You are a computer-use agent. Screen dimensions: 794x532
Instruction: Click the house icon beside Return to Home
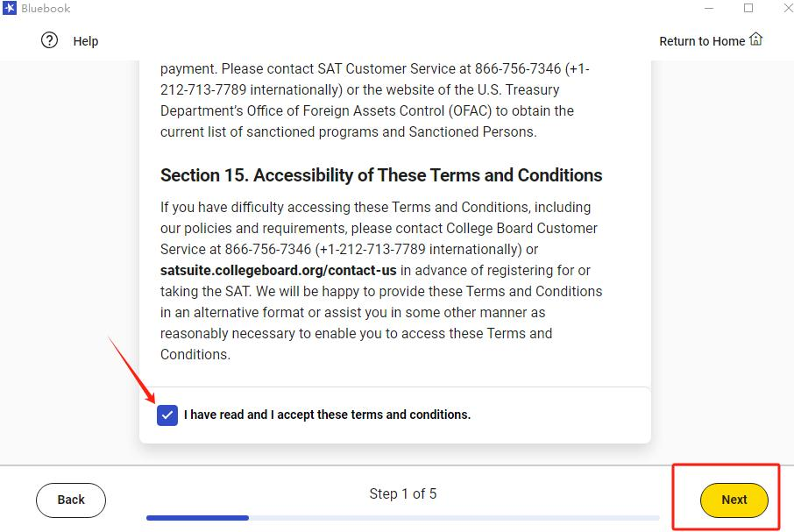(756, 39)
